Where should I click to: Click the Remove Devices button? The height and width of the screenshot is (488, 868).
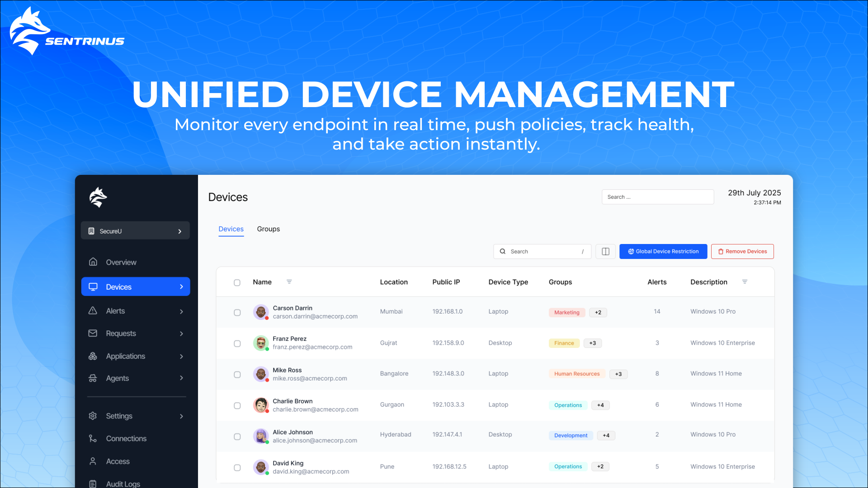click(742, 251)
